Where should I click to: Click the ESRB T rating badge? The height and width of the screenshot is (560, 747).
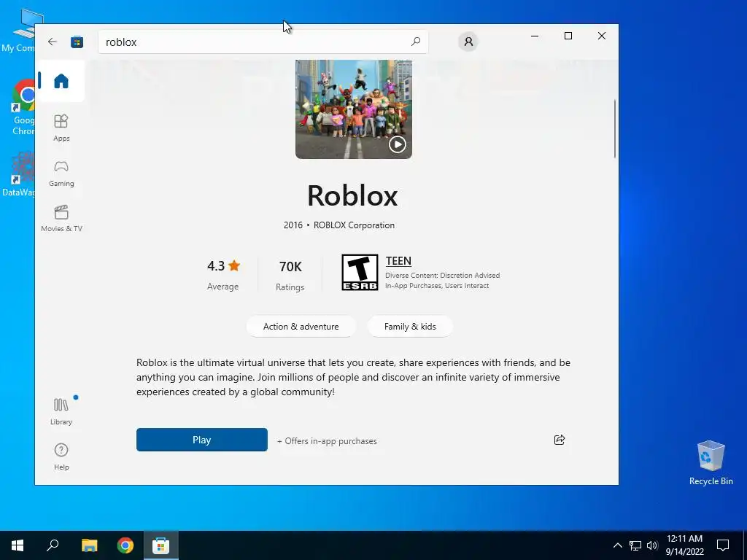360,273
